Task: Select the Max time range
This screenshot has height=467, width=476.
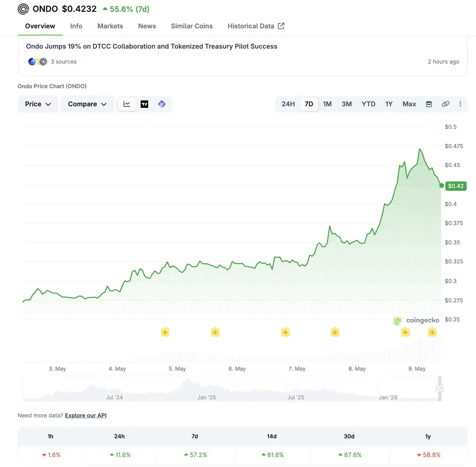Action: pos(409,104)
